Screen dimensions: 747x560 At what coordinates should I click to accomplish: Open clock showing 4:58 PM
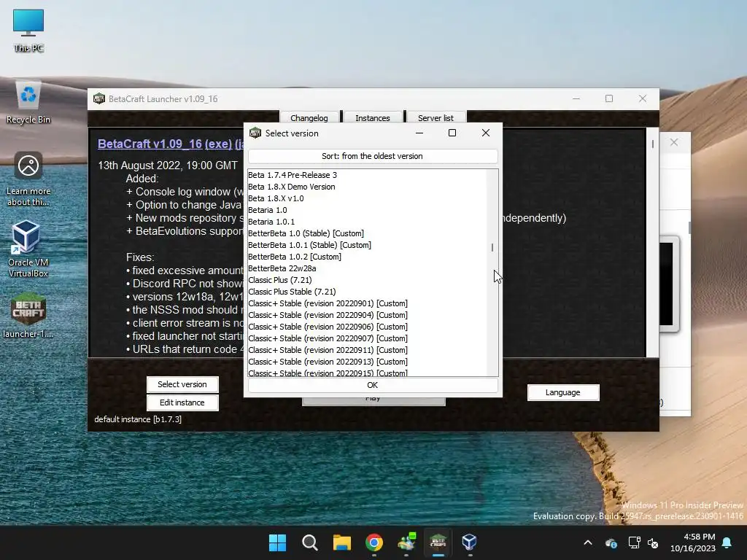(693, 542)
